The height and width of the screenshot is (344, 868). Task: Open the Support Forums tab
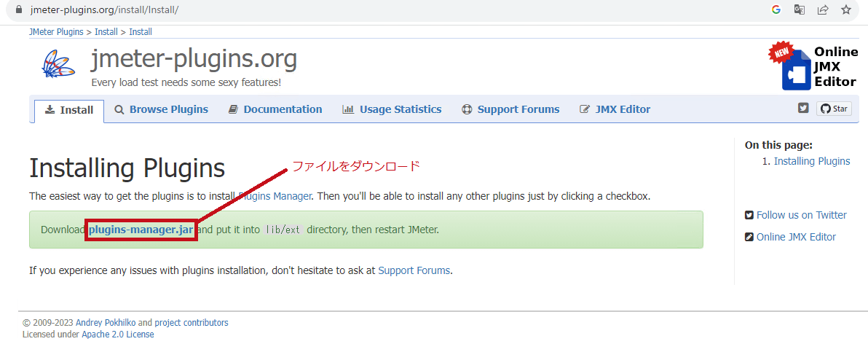[x=510, y=109]
